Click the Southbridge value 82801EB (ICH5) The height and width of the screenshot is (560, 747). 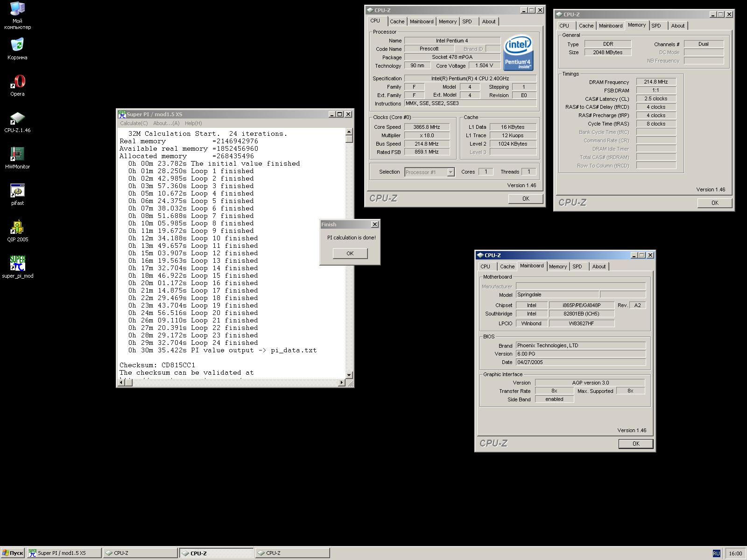pos(581,314)
